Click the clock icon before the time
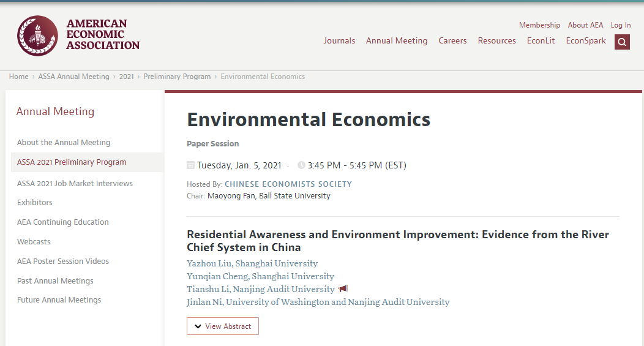The image size is (644, 346). 301,165
